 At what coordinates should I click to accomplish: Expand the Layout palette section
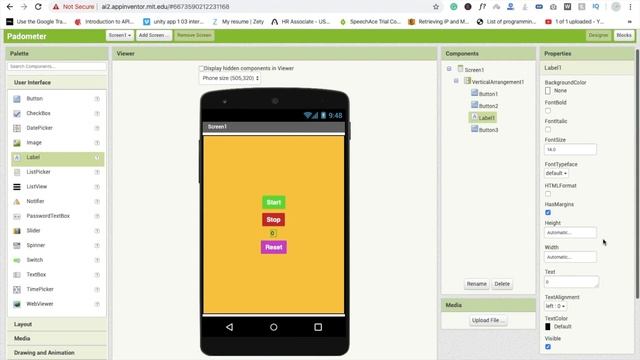(57, 324)
